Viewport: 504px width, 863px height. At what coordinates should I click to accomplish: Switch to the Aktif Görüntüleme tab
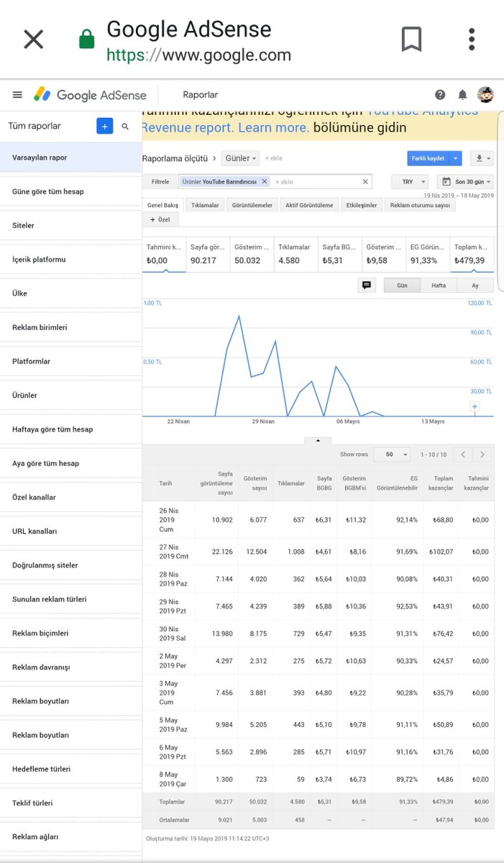point(309,205)
